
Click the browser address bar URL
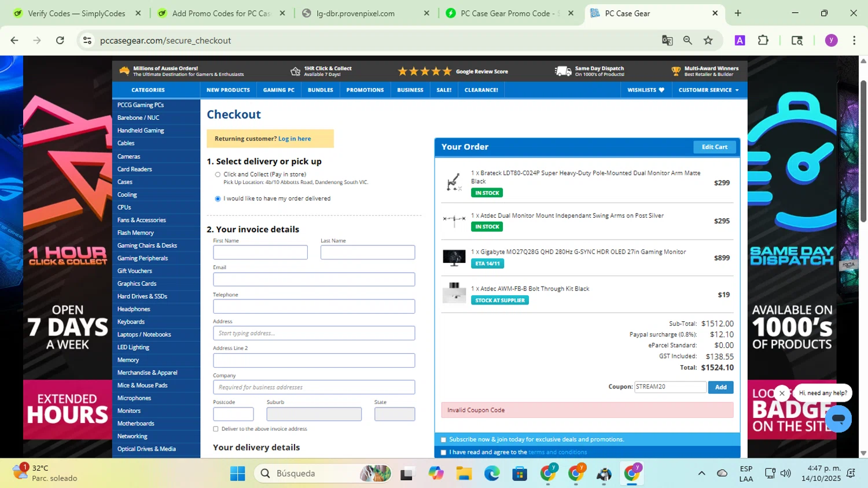pos(165,41)
